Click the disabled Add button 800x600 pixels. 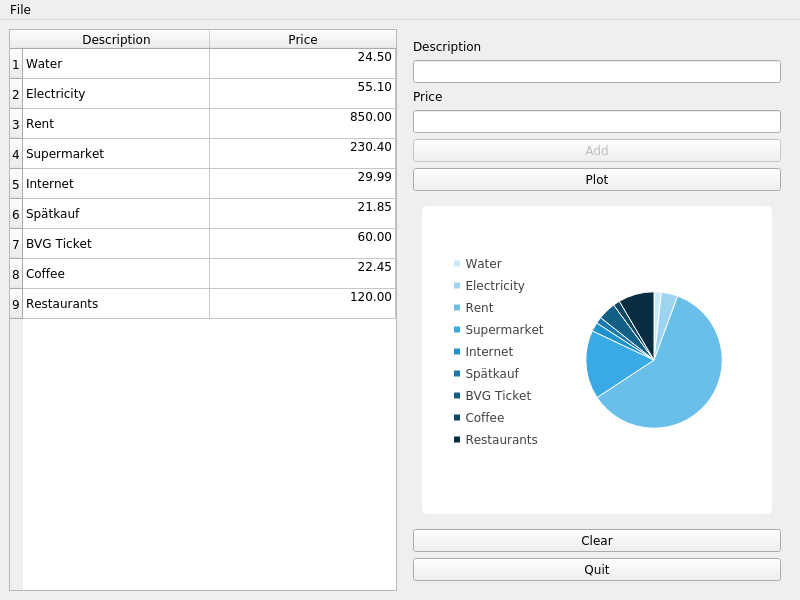pyautogui.click(x=596, y=150)
